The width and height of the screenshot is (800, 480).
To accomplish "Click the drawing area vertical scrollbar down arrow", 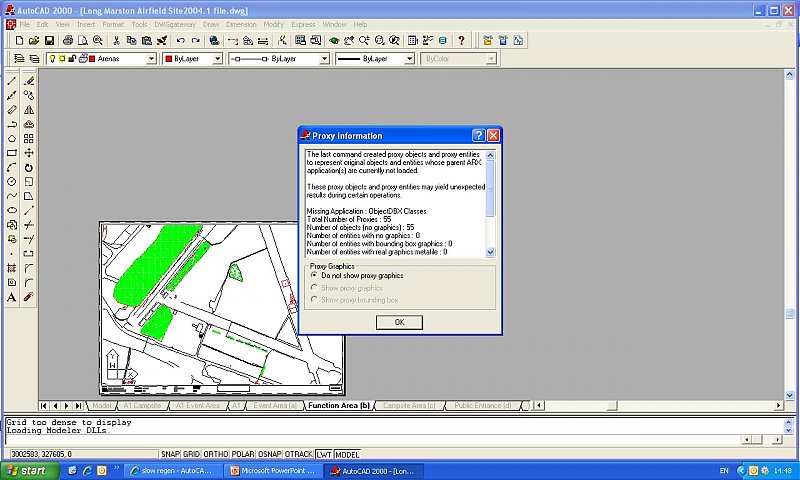I will pyautogui.click(x=790, y=395).
